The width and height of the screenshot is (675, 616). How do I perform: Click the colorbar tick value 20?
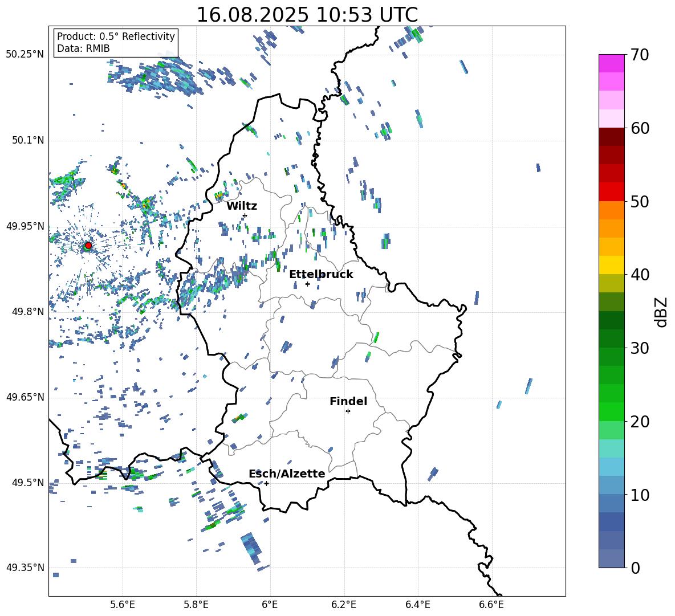pos(640,421)
